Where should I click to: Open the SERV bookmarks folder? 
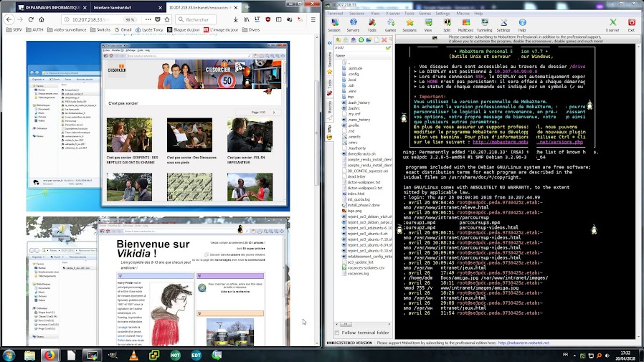pos(14,29)
